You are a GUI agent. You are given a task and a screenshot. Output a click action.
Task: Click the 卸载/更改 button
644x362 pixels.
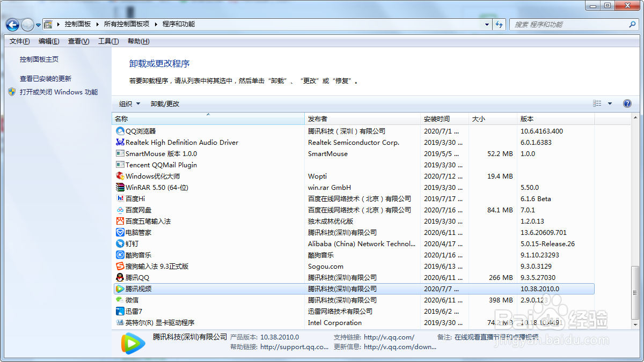click(x=165, y=104)
